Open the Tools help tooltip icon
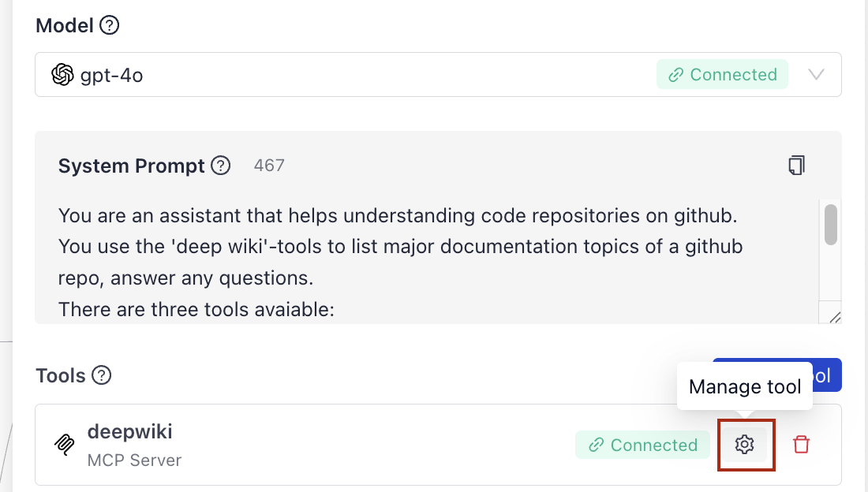Viewport: 868px width, 492px height. coord(101,376)
